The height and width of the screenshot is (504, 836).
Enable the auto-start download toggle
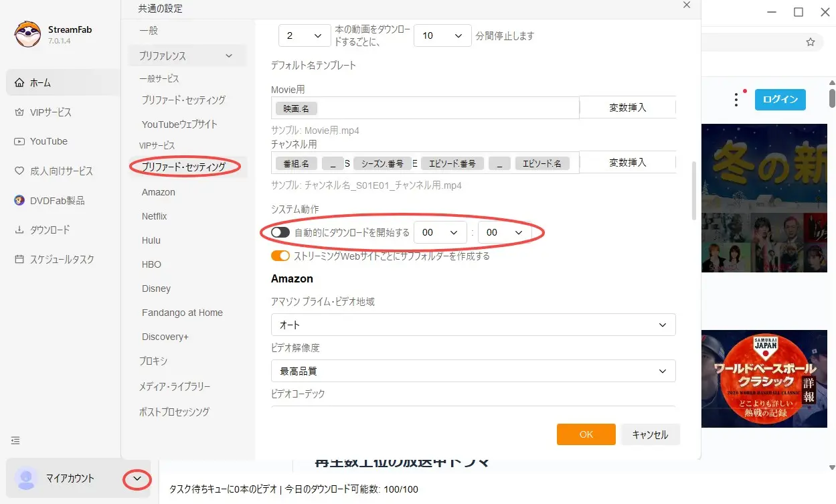coord(280,232)
